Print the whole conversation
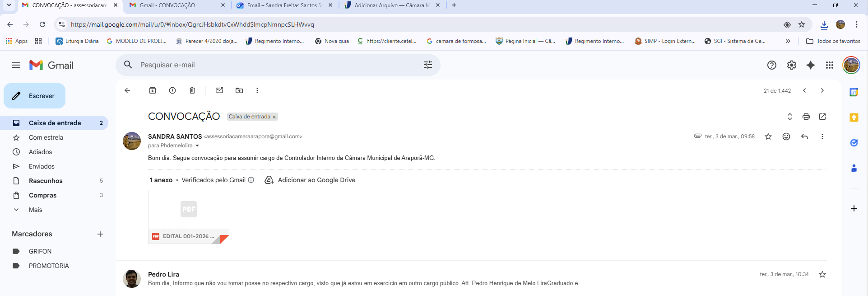This screenshot has height=296, width=868. click(806, 117)
